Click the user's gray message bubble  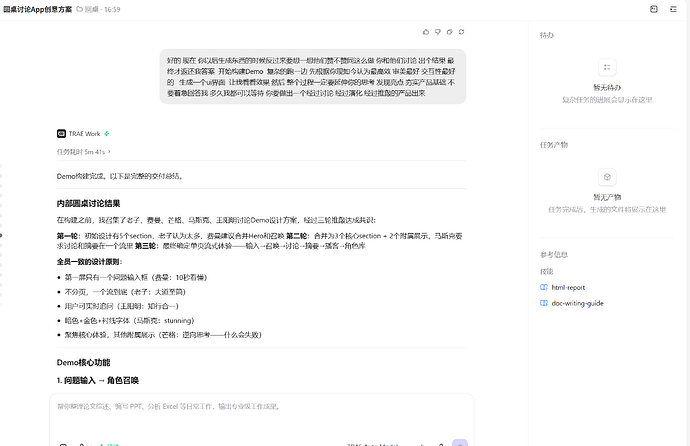point(313,77)
